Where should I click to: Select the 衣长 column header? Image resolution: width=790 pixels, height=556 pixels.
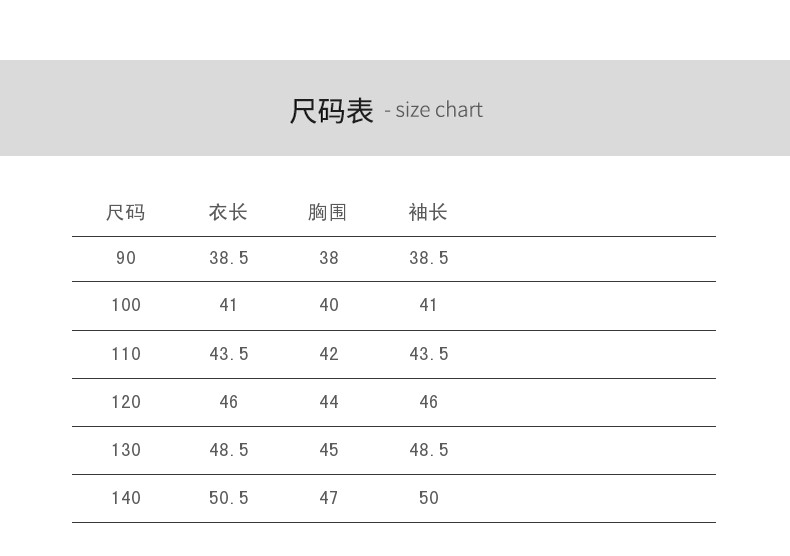[x=228, y=212]
